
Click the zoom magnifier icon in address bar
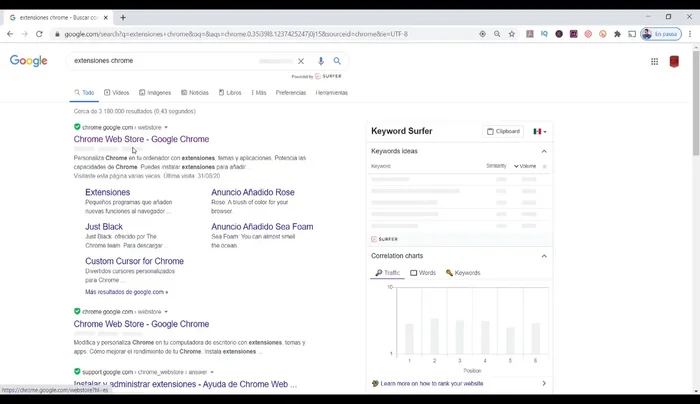click(x=497, y=34)
